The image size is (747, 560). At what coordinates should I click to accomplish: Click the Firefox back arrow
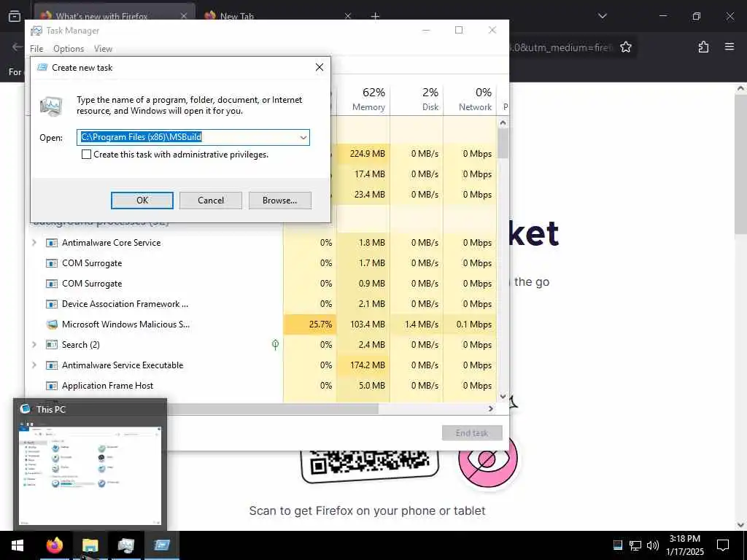[18, 47]
